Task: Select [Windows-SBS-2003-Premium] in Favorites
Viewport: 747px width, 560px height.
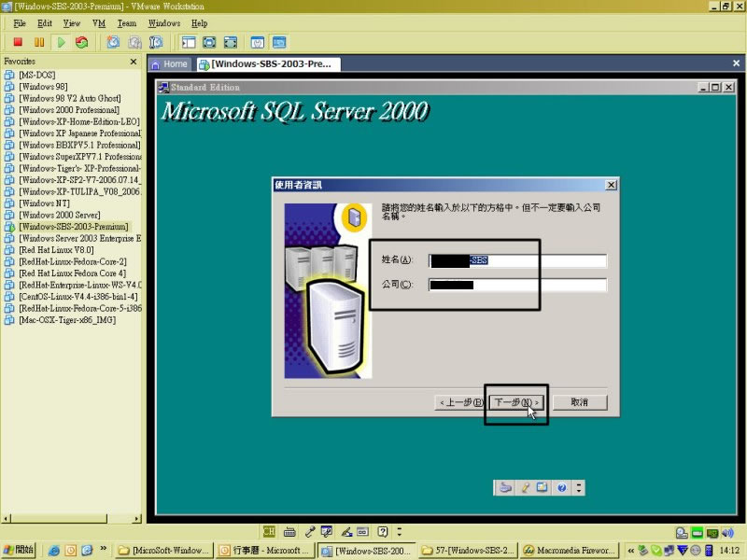Action: [x=74, y=227]
